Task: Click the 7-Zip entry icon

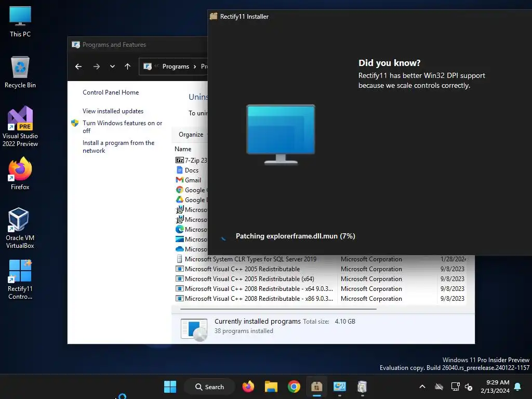Action: [179, 160]
